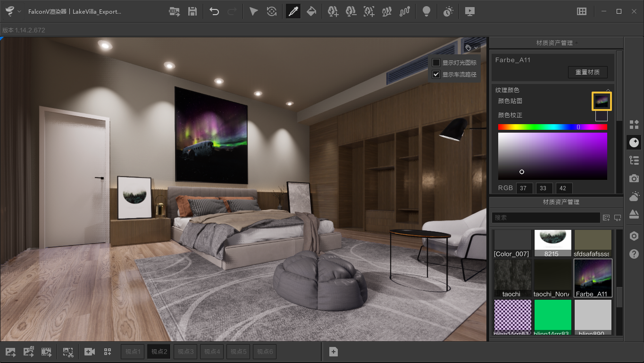Open the help question mark icon
This screenshot has width=644, height=363.
point(634,254)
